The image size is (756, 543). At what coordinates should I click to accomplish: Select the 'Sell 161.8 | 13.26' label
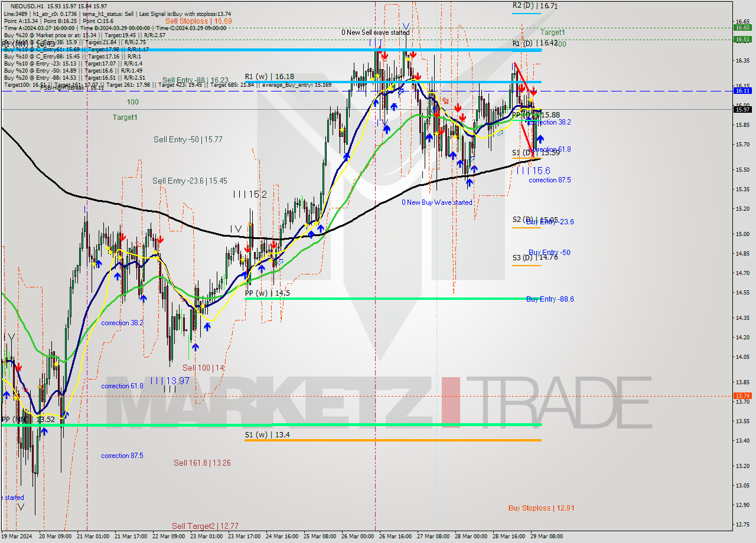tap(202, 463)
